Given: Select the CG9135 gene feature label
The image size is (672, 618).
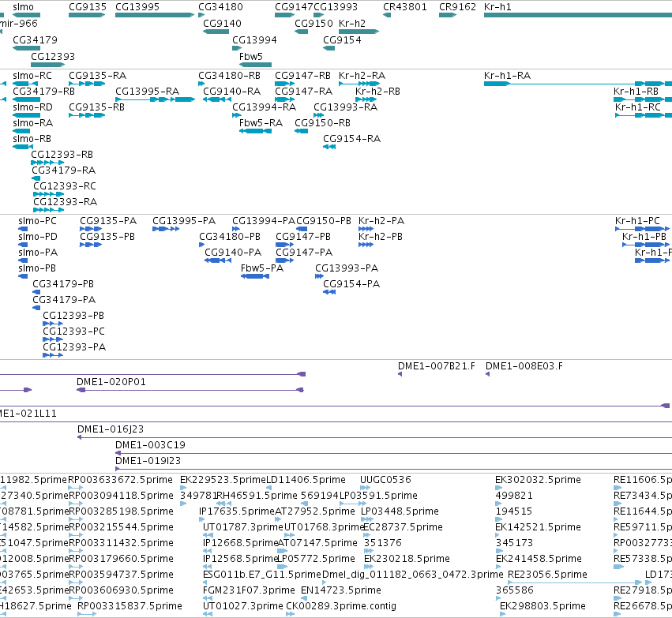Looking at the screenshot, I should click(88, 7).
